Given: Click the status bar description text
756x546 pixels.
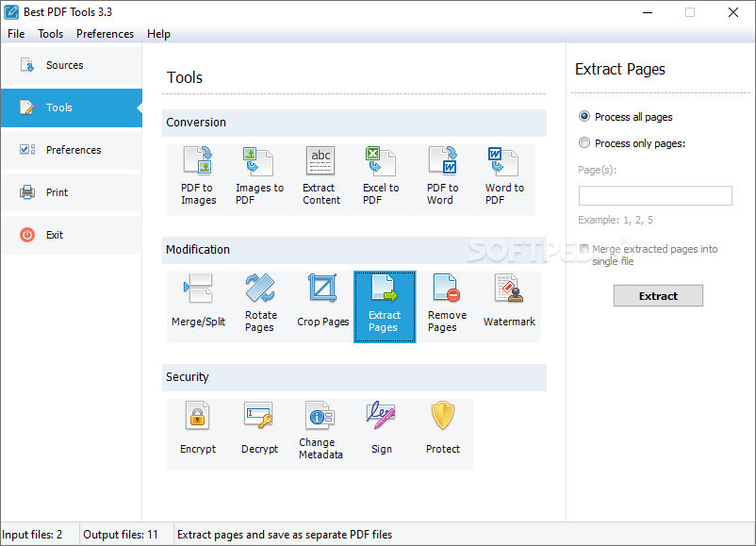Looking at the screenshot, I should click(x=285, y=535).
